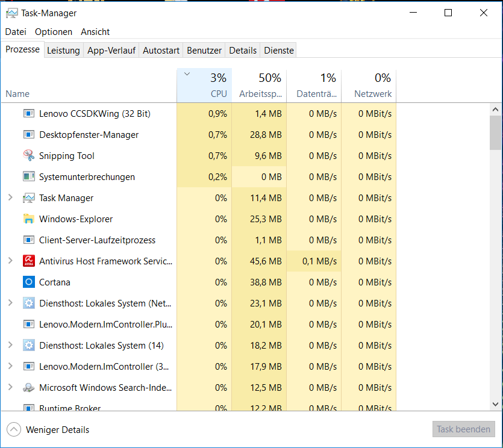Viewport: 503px width, 448px height.
Task: Switch to the Benutzer tab
Action: tap(204, 51)
